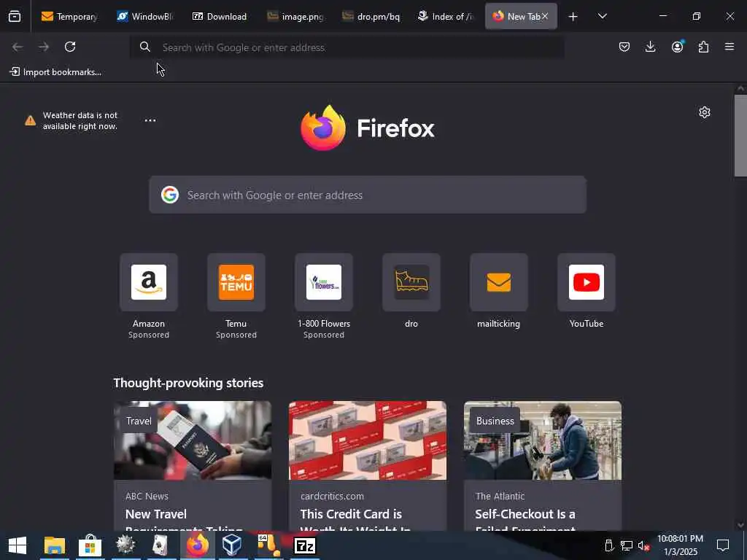
Task: Click the magnifier icon in address bar
Action: tap(145, 47)
